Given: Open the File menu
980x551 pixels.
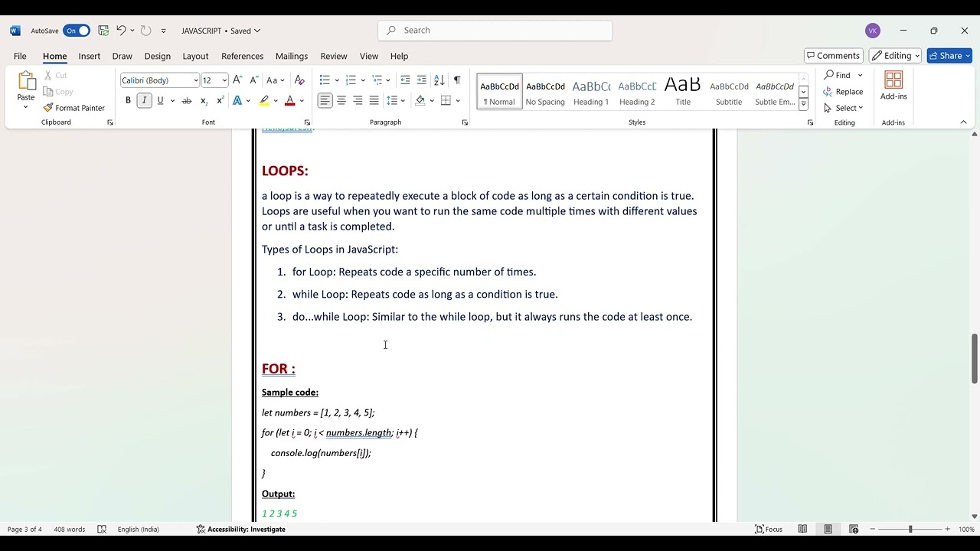Looking at the screenshot, I should tap(20, 56).
